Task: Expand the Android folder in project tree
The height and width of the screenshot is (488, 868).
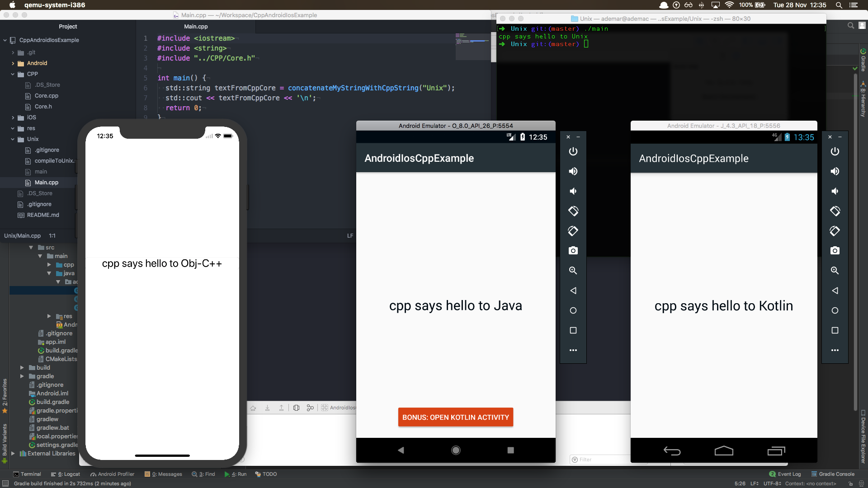Action: (x=13, y=63)
